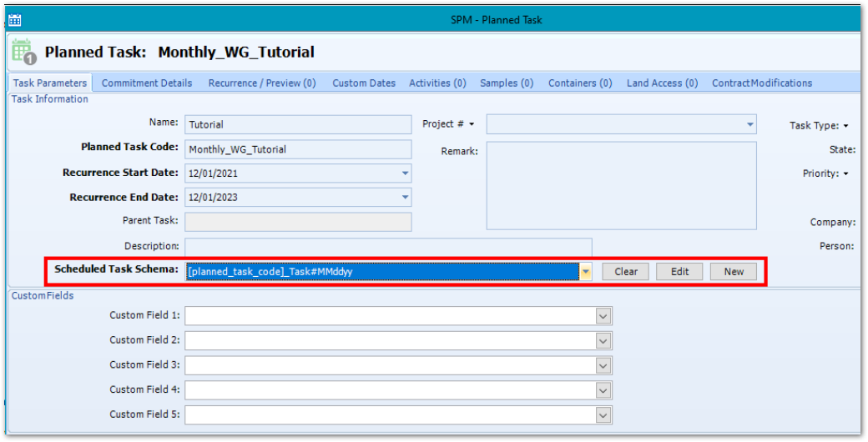868x442 pixels.
Task: Open the Custom Dates tab
Action: [x=364, y=83]
